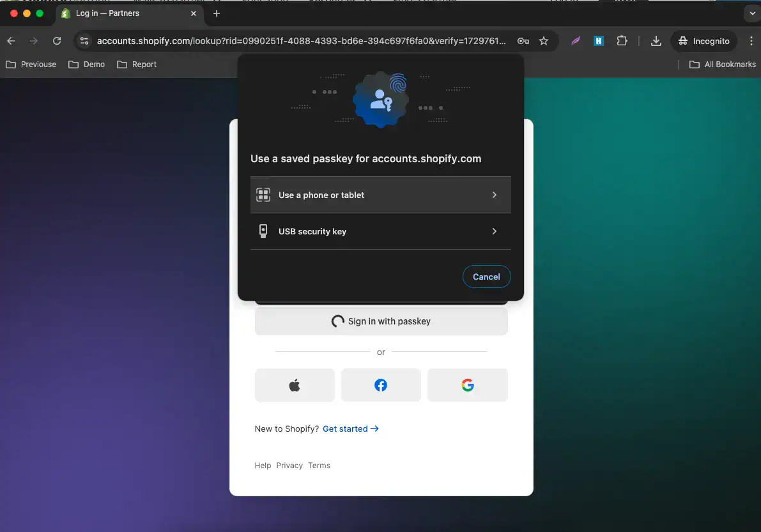Sign in with the Facebook icon button
This screenshot has width=761, height=532.
click(381, 385)
